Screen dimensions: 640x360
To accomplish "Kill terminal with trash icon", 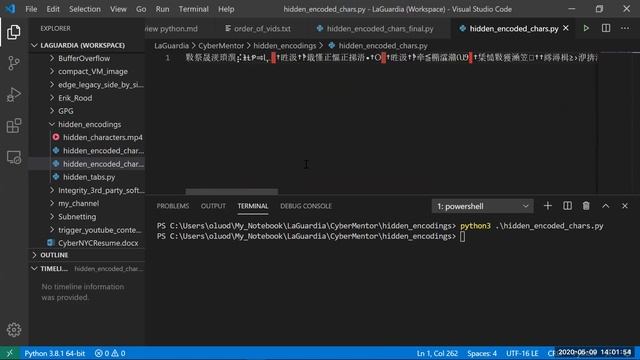I will 586,206.
